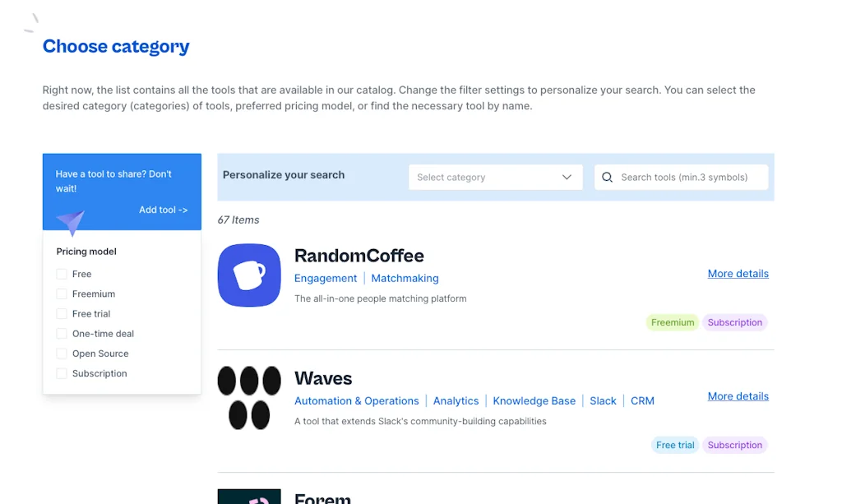This screenshot has height=504, width=842.
Task: Check the One-time deal checkbox
Action: coord(62,334)
